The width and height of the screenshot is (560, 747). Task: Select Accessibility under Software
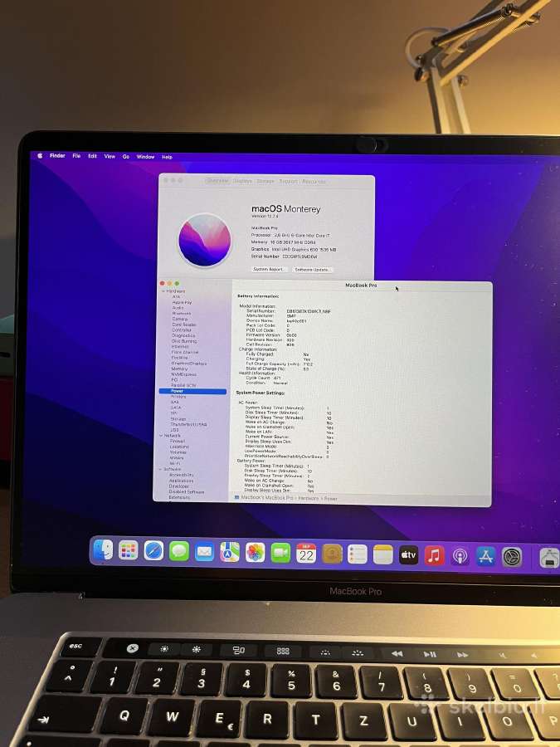click(x=182, y=475)
